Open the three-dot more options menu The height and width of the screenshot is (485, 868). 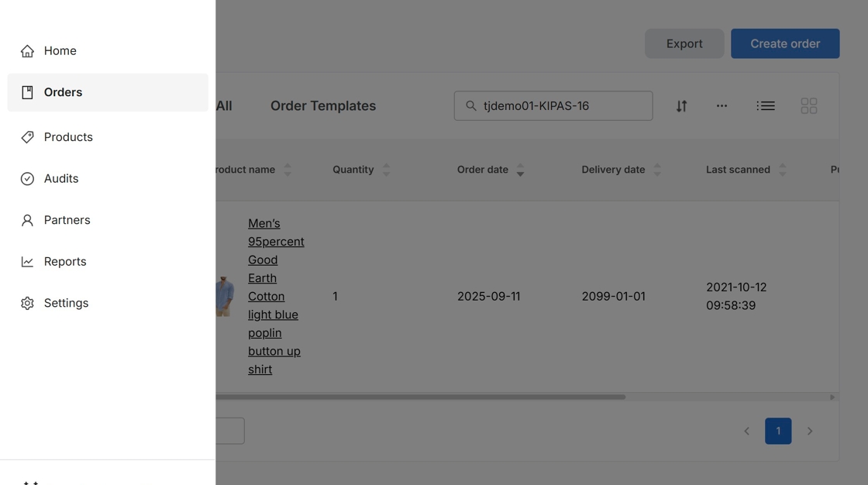click(722, 106)
